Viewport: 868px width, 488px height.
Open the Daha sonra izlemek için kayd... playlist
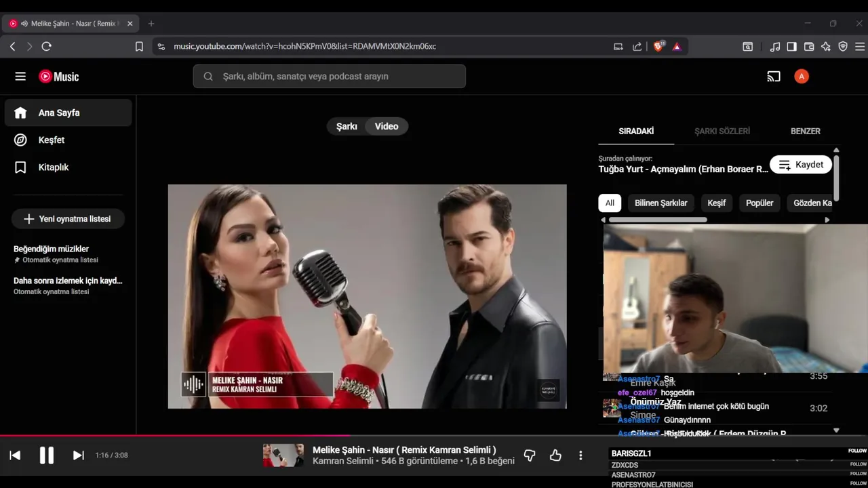(68, 285)
